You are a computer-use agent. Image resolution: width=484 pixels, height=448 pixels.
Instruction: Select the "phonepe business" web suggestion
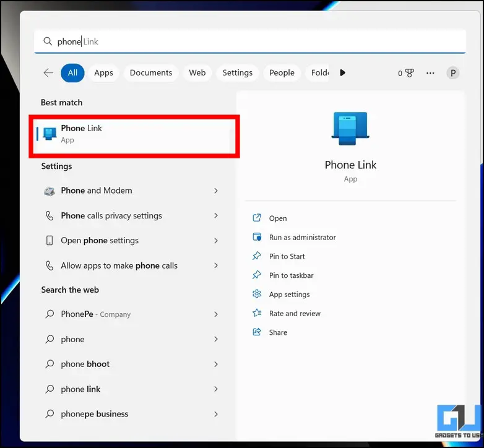(x=131, y=414)
